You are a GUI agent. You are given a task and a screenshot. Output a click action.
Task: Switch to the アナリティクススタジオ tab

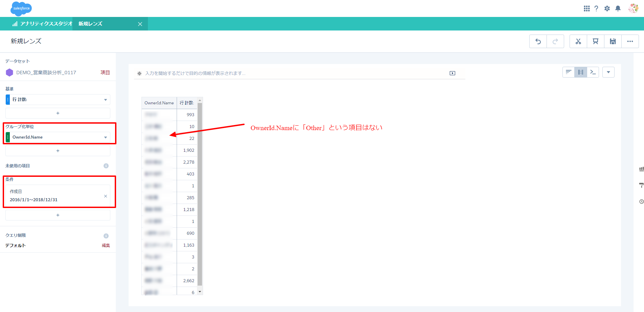(43, 24)
